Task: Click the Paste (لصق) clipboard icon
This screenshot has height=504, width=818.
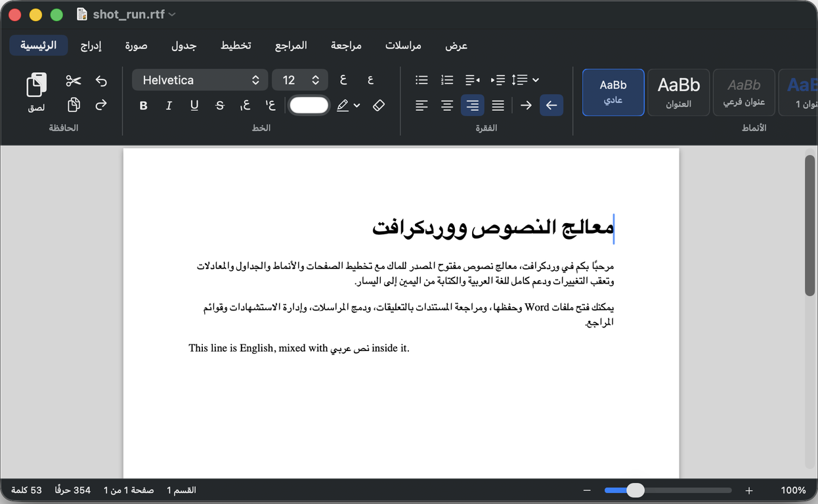Action: (x=37, y=85)
